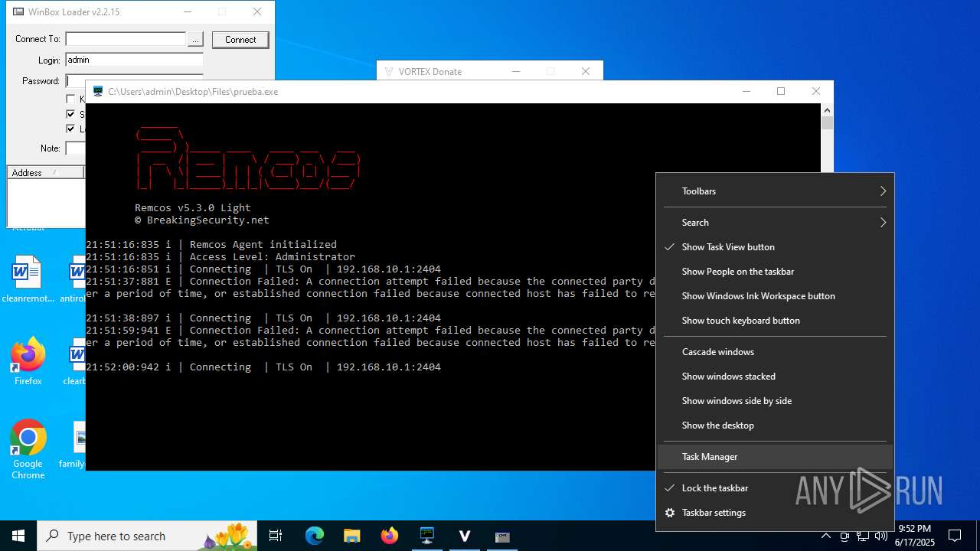Untick the checked 'L' checkbox in WinBox

click(x=70, y=129)
